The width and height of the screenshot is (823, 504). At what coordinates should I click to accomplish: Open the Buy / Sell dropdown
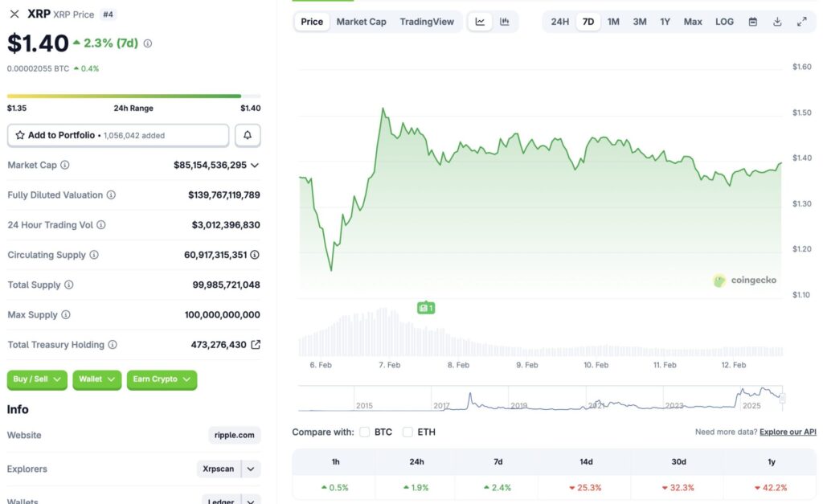tap(36, 379)
